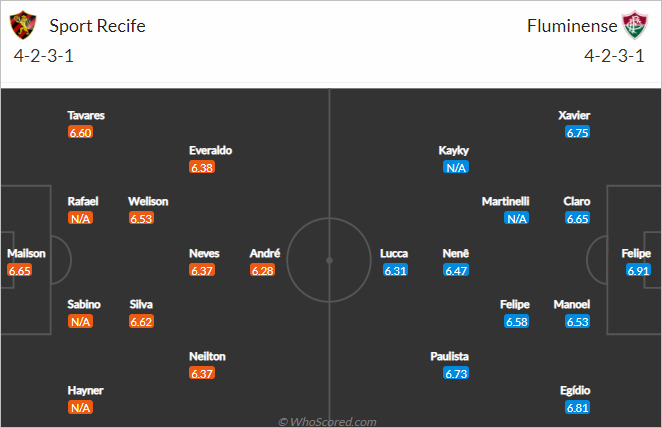
Task: Click Welison's 6.53 rating badge
Action: point(141,219)
